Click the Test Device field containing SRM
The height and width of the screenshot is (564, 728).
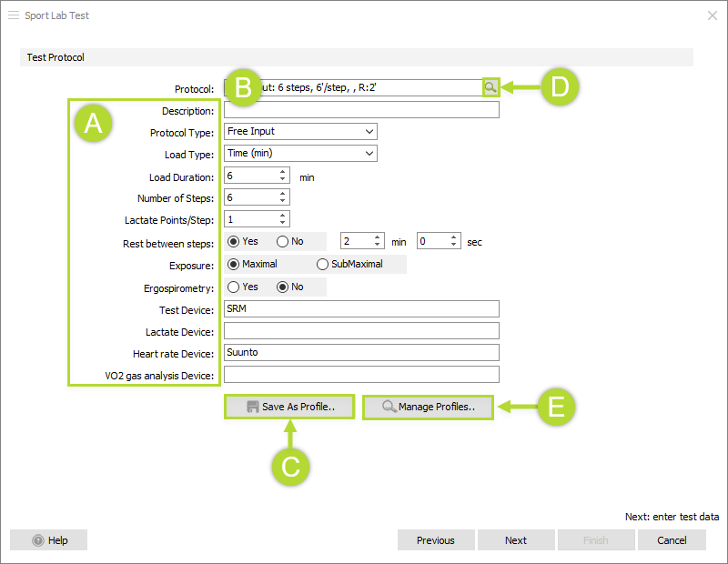point(361,308)
